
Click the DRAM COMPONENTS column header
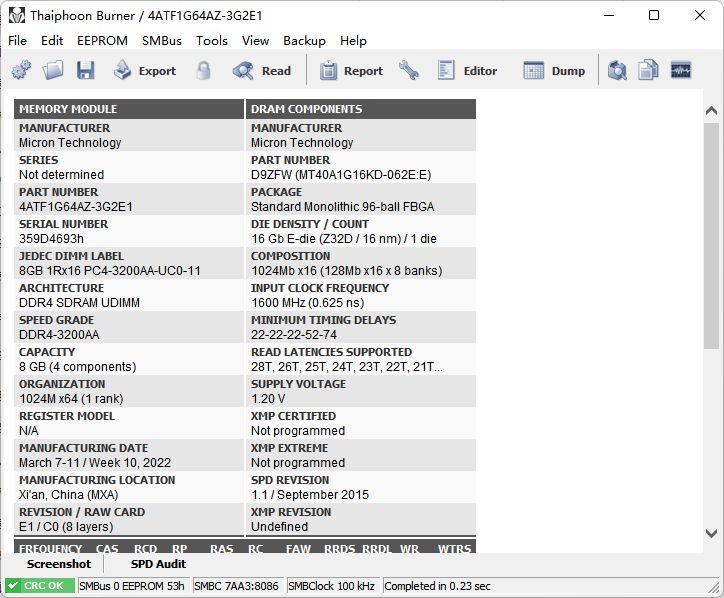[x=361, y=109]
